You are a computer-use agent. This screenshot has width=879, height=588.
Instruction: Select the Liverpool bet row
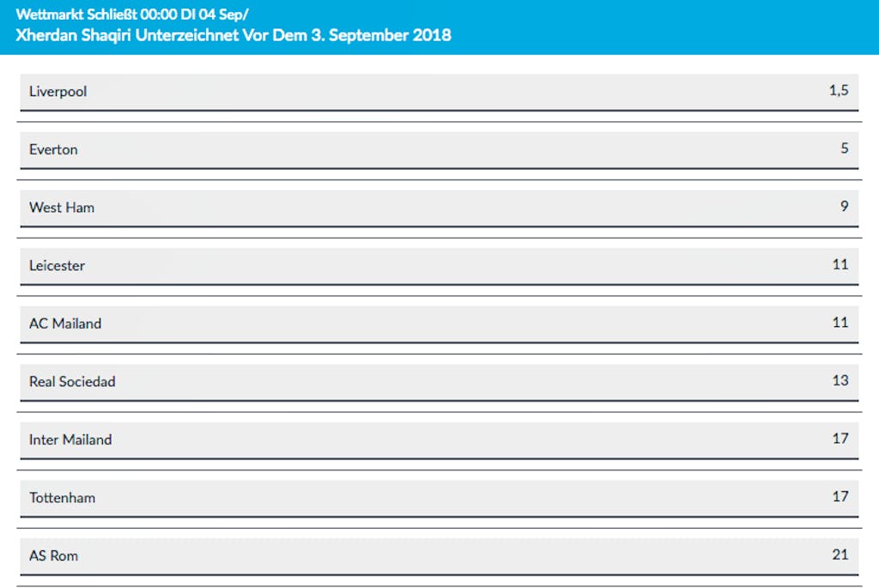(439, 92)
